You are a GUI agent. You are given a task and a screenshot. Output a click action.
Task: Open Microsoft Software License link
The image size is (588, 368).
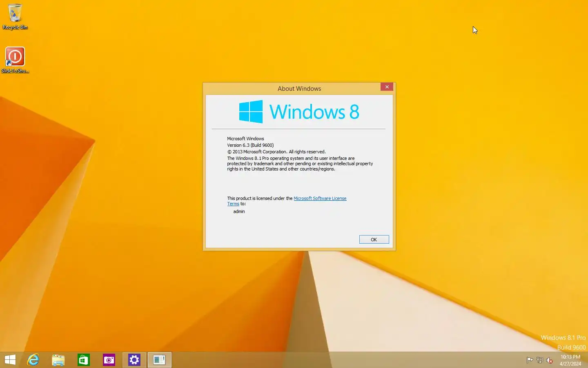coord(320,198)
